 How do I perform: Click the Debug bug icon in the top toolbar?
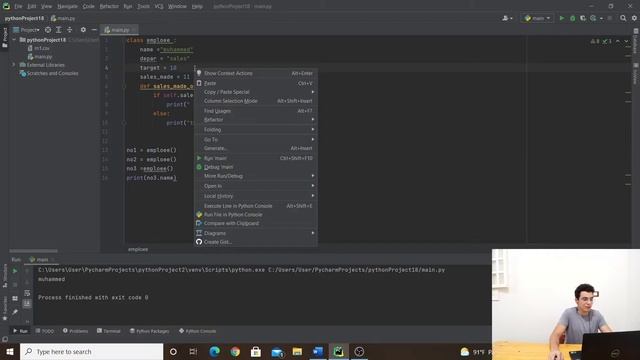click(572, 18)
